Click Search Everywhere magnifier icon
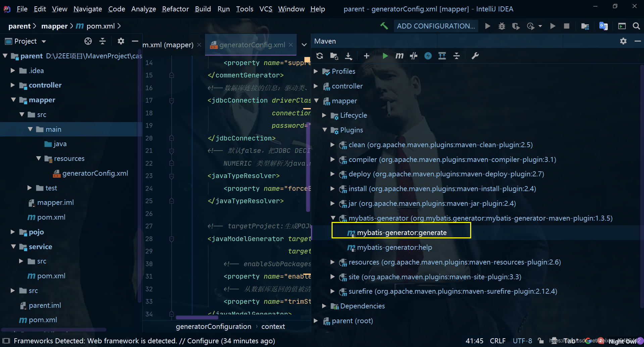Image resolution: width=644 pixels, height=347 pixels. pyautogui.click(x=636, y=26)
